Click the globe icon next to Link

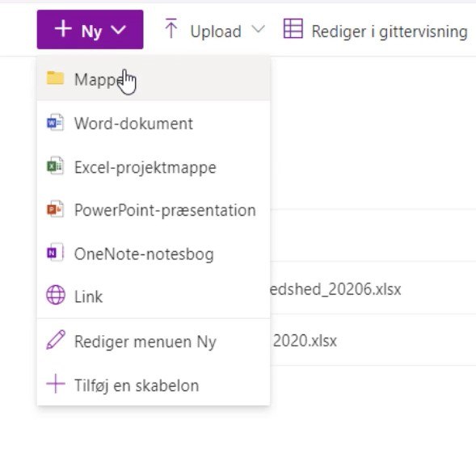click(x=56, y=295)
